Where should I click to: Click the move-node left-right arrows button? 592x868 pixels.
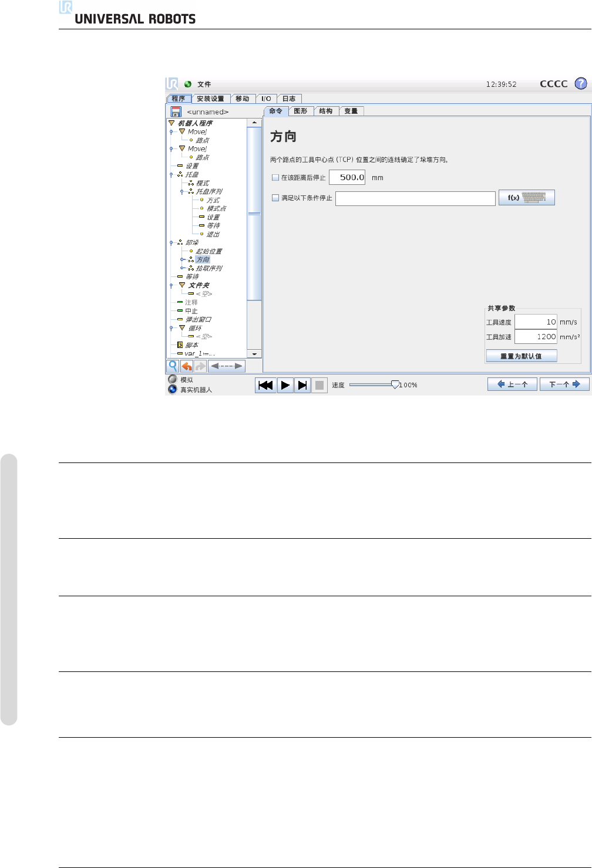point(227,366)
